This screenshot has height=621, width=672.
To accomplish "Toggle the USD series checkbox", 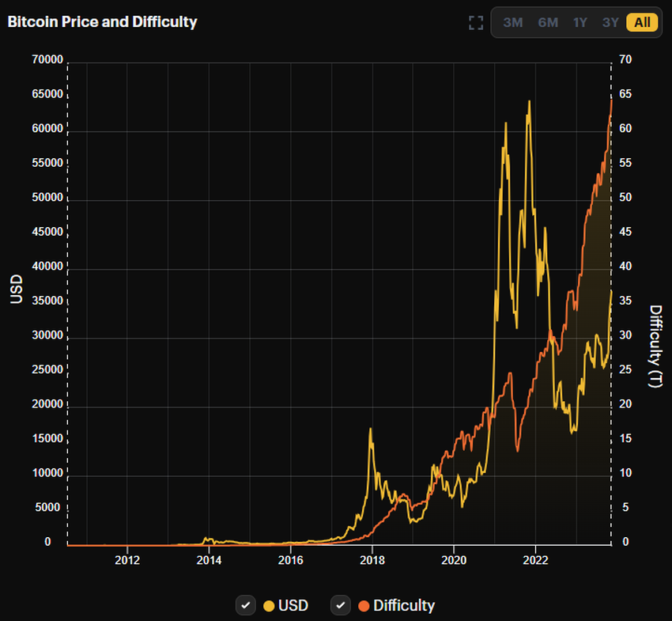I will tap(246, 605).
